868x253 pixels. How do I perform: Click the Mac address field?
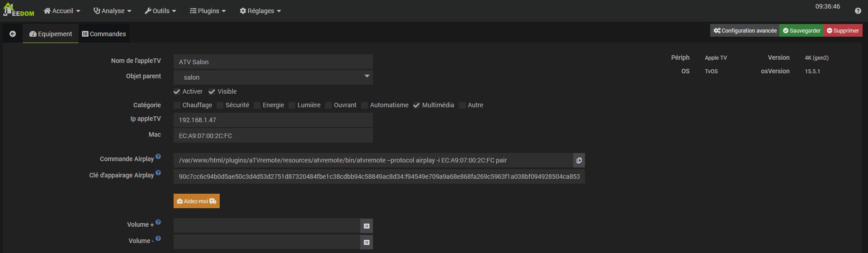[273, 136]
